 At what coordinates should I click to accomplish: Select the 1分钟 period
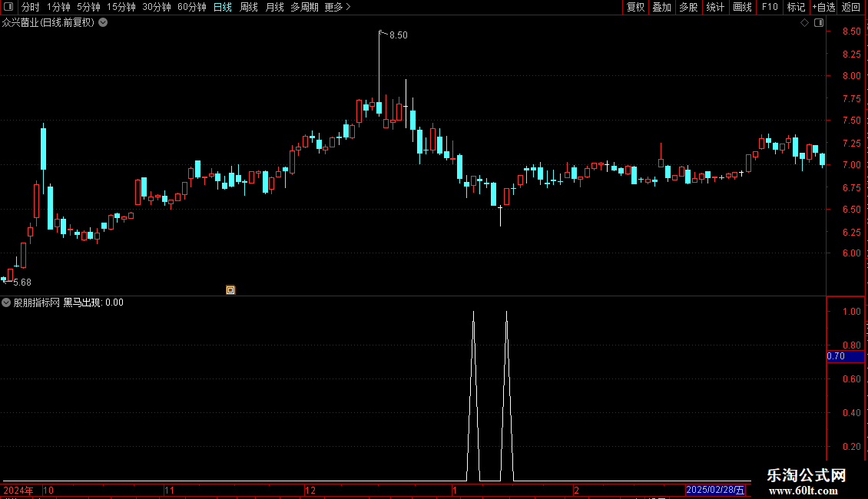click(x=58, y=7)
